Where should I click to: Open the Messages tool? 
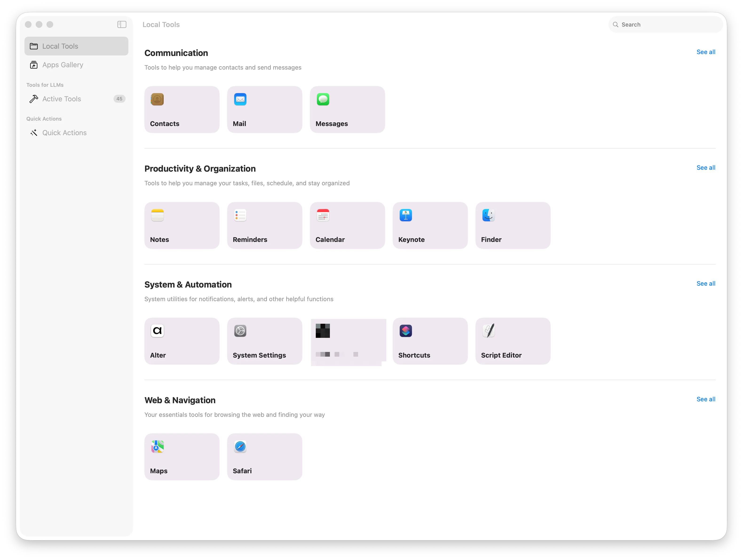tap(347, 110)
